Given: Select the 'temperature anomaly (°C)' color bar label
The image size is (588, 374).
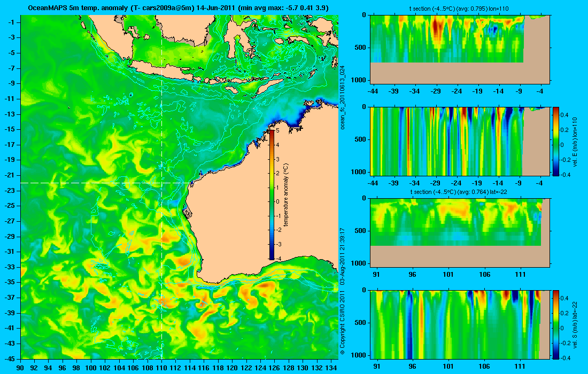Looking at the screenshot, I should [x=286, y=194].
